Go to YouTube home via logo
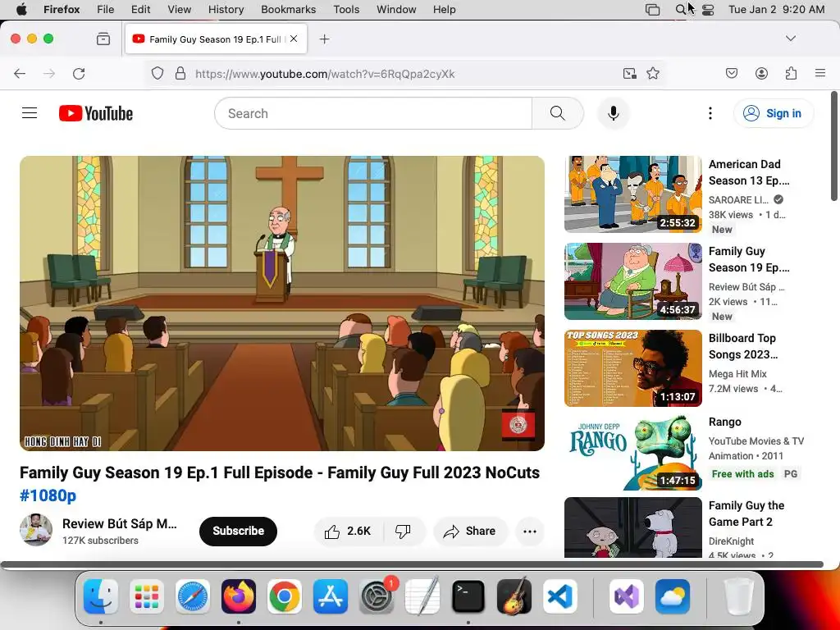Screen dimensions: 840x630 (96, 113)
